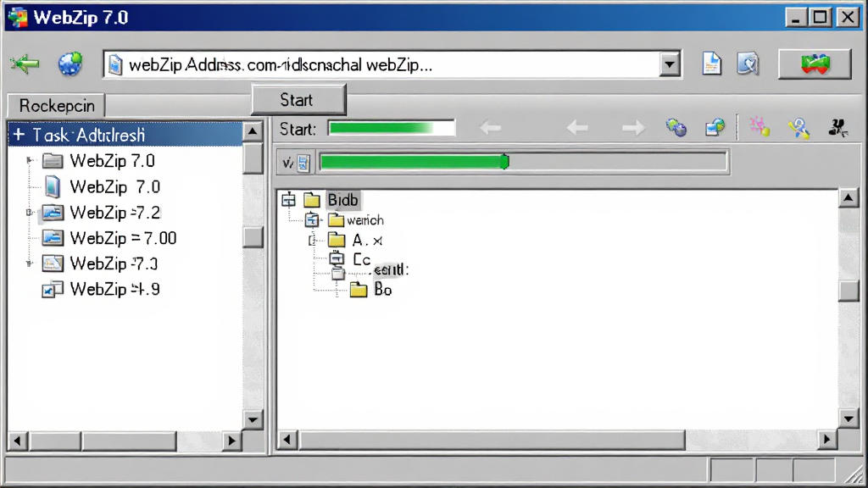Select the Rockepcin tab
This screenshot has width=868, height=488.
pos(57,105)
